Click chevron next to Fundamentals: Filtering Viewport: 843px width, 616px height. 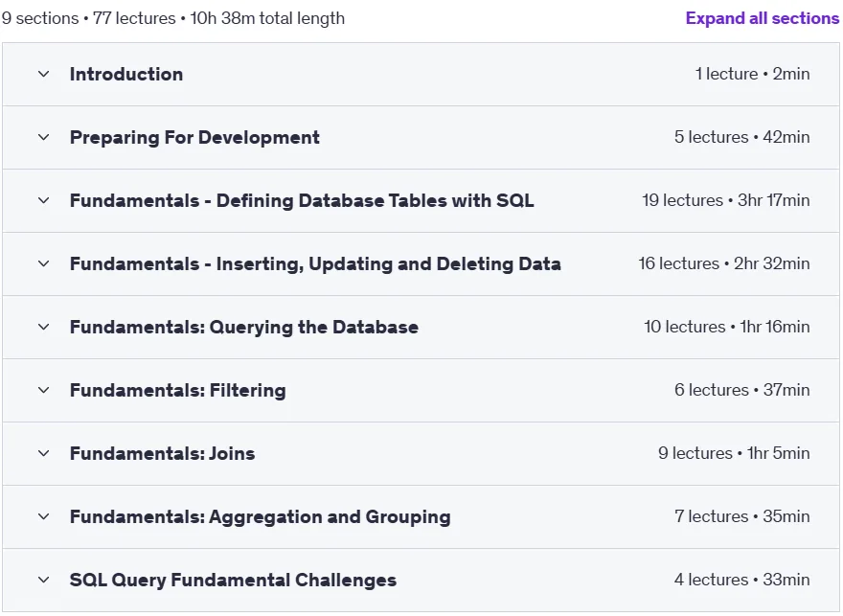(x=43, y=390)
